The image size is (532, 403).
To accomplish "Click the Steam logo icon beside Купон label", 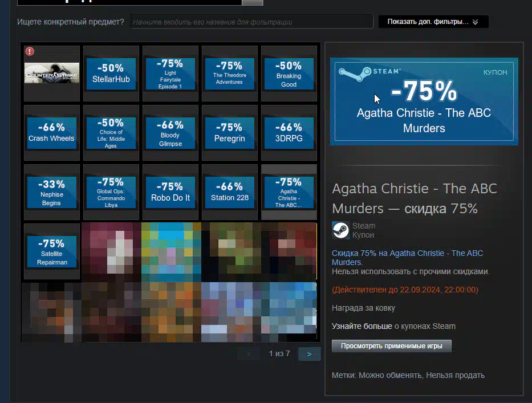I will (340, 230).
